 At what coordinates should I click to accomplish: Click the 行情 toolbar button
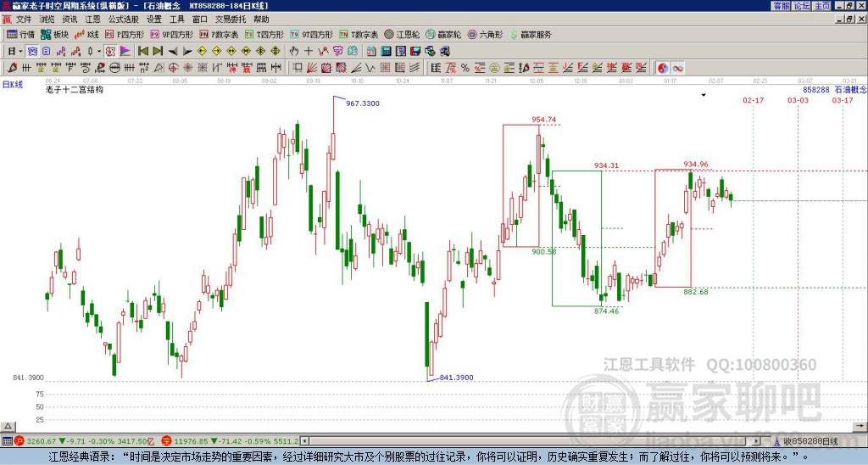(20, 34)
